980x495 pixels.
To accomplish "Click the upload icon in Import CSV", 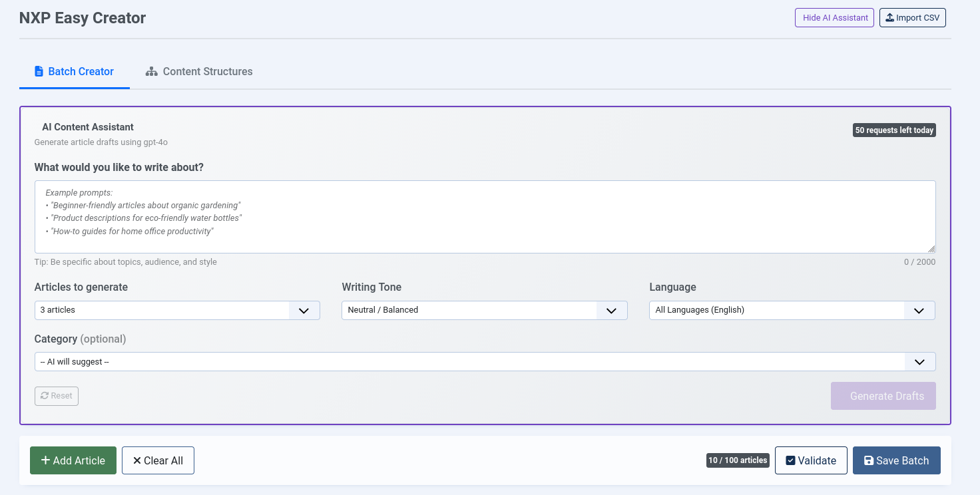I will (x=889, y=17).
